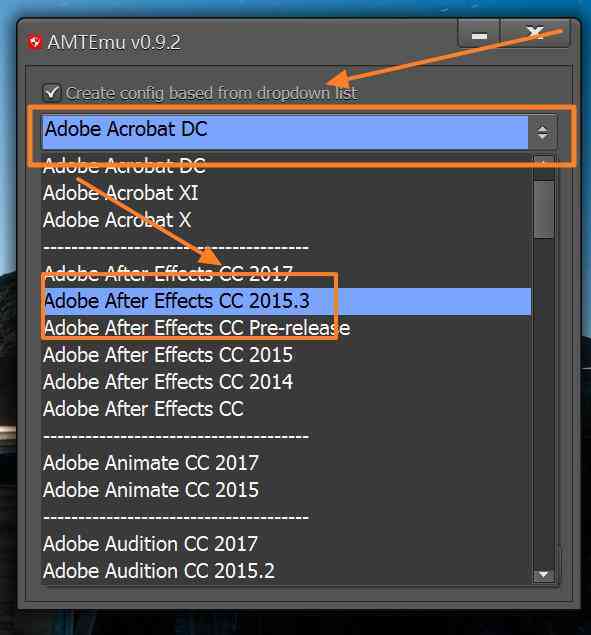The width and height of the screenshot is (591, 635).
Task: Open the Adobe Acrobat DC combo box
Action: click(299, 132)
